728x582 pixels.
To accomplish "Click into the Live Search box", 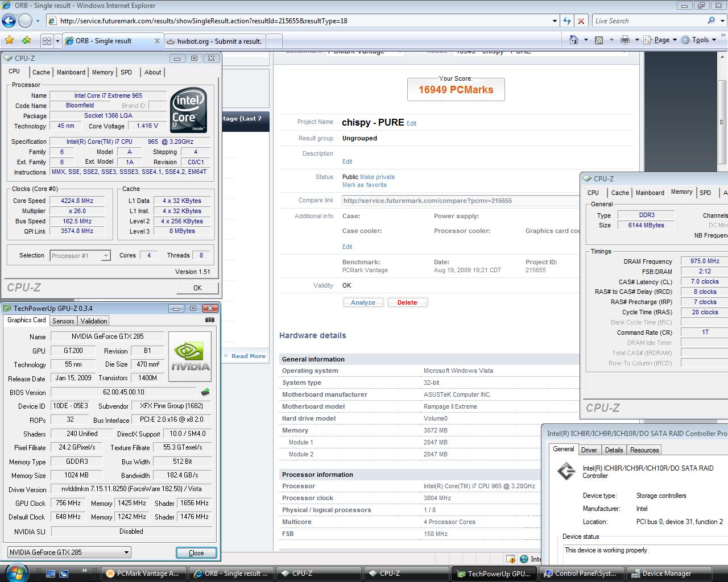I will (x=648, y=21).
